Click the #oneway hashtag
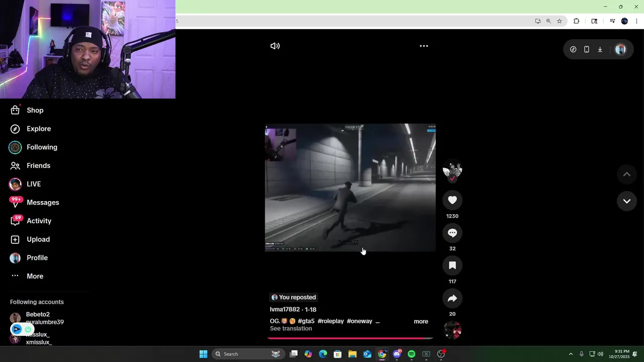 359,321
